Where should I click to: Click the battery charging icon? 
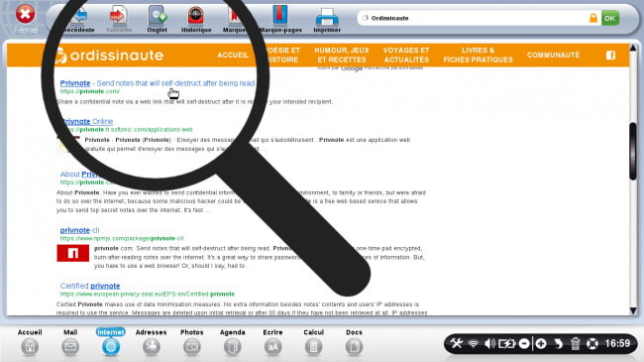pos(507,343)
